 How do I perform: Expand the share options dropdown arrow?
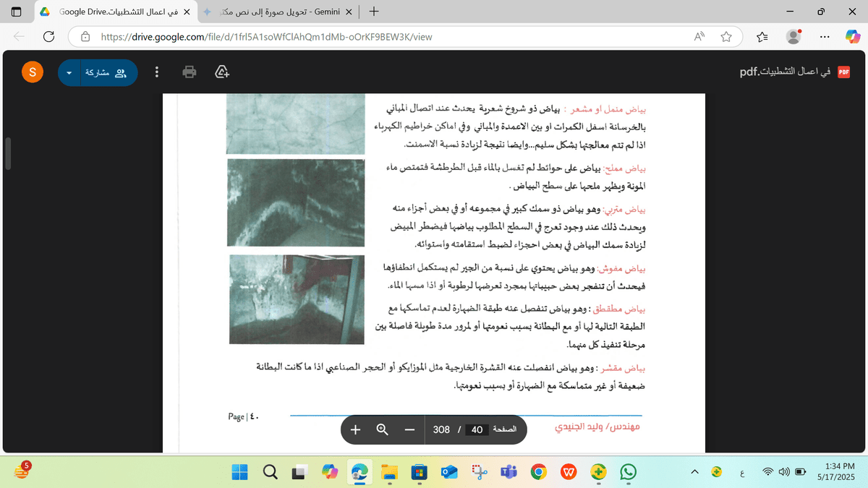69,73
